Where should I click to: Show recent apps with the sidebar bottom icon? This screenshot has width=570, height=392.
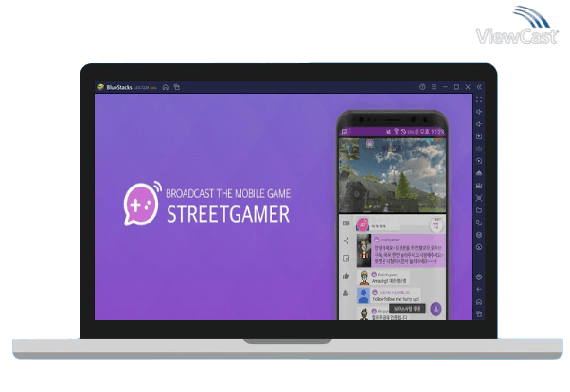[x=479, y=313]
